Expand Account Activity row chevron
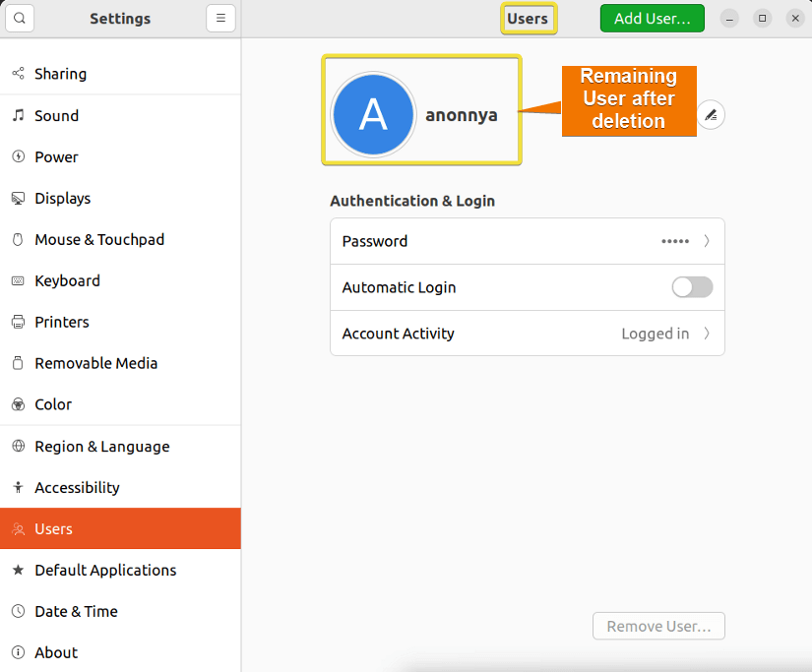 coord(707,334)
